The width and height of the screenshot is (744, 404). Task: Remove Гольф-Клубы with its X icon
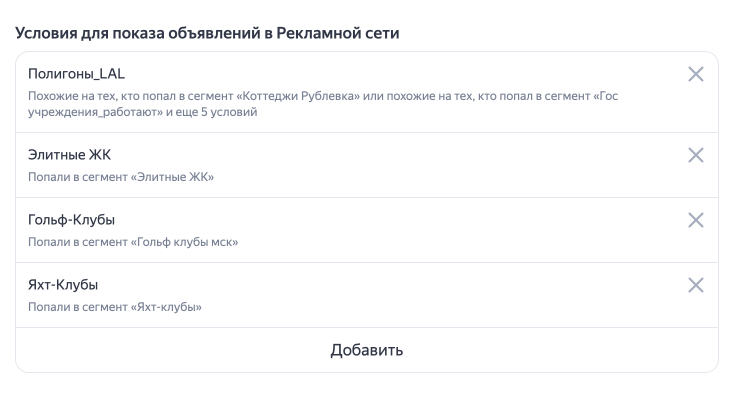pos(696,220)
